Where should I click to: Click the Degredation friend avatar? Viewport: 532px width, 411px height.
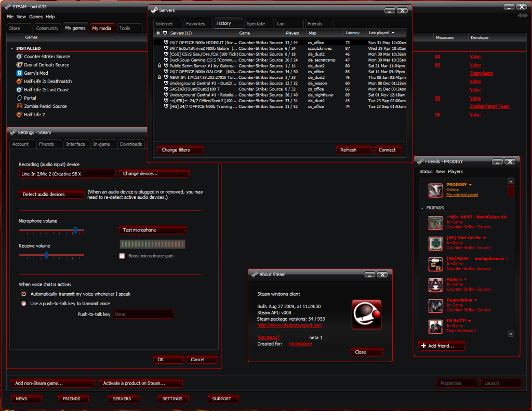pyautogui.click(x=435, y=306)
